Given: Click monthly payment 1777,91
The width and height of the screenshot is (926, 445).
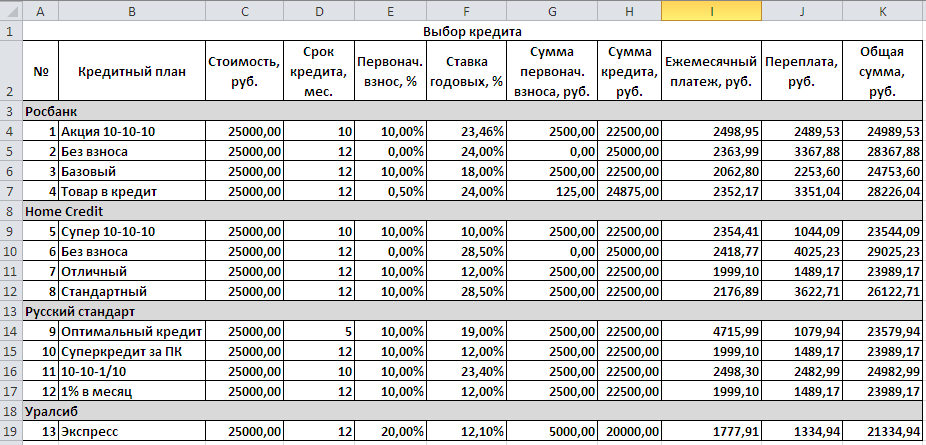Looking at the screenshot, I should click(x=711, y=432).
